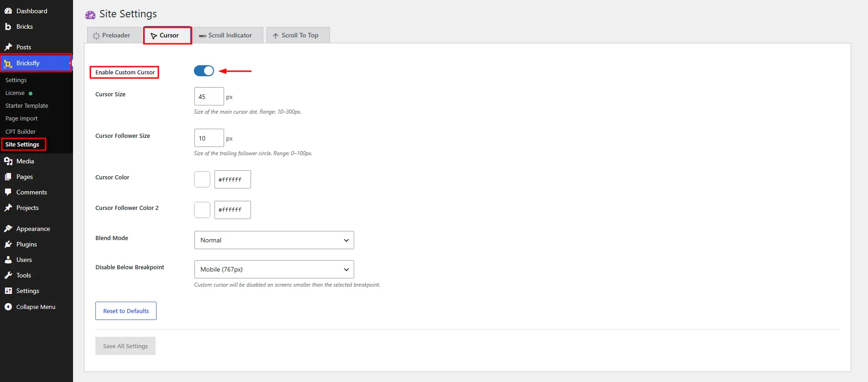
Task: Switch to the Scroll Indicator tab
Action: pos(229,35)
